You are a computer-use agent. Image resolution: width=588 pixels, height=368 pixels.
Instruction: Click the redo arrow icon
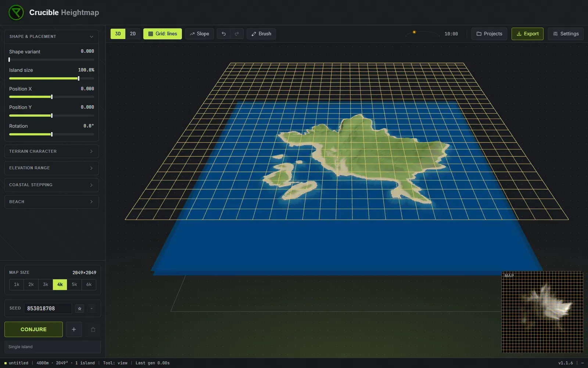tap(237, 34)
